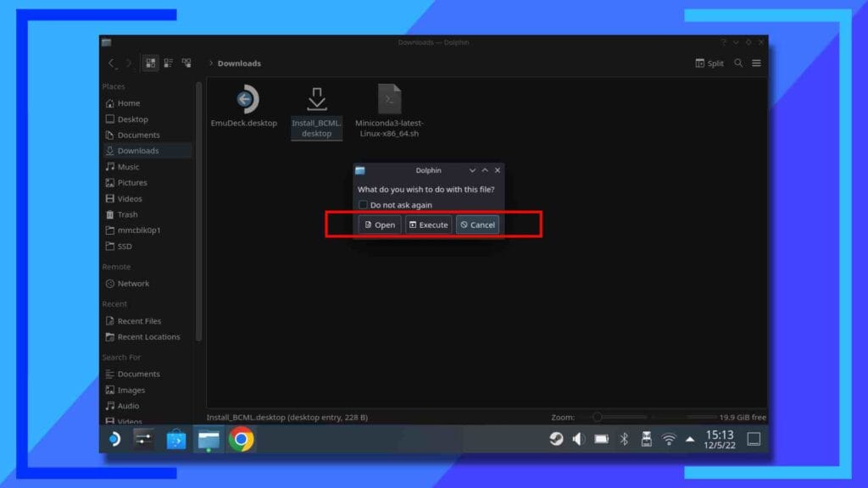Close the Dolphin dialog with X

pyautogui.click(x=497, y=170)
